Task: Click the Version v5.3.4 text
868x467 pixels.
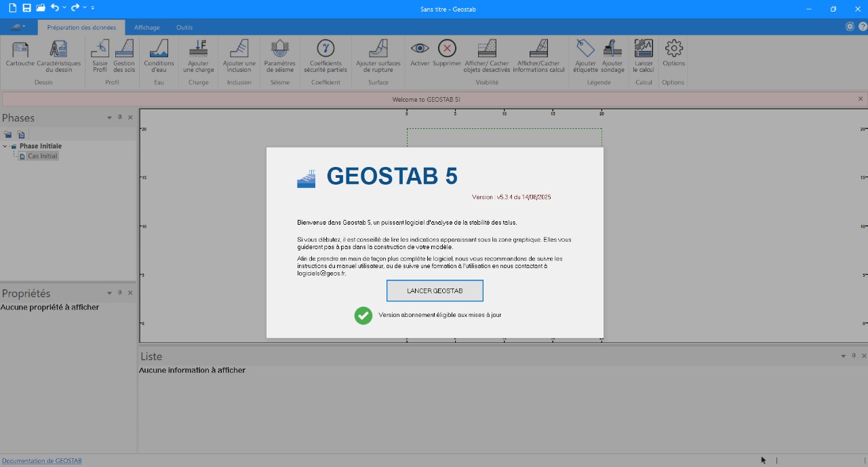Action: point(511,197)
